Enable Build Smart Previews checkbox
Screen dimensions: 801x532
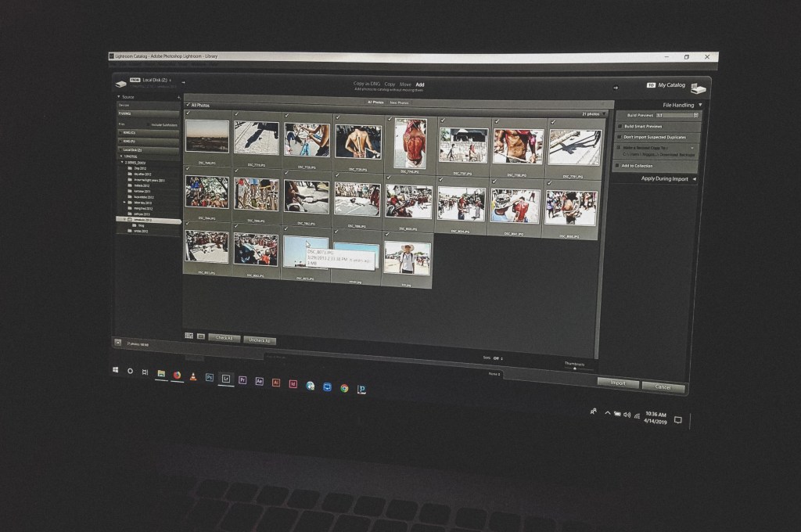tap(620, 126)
